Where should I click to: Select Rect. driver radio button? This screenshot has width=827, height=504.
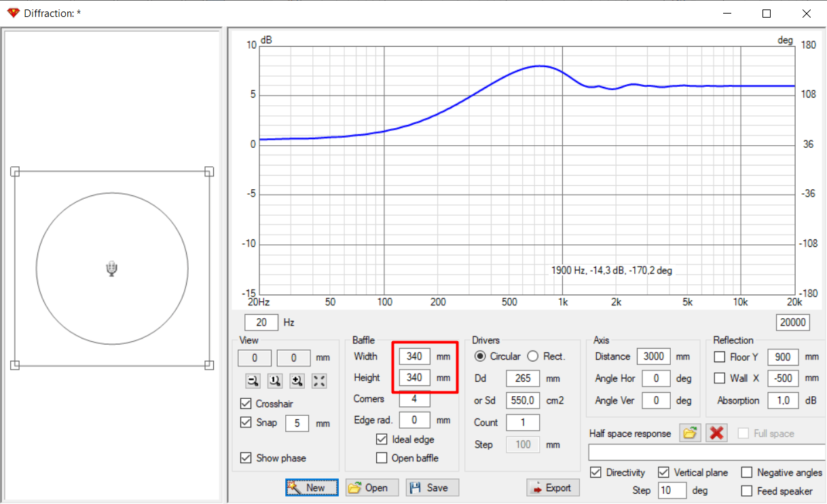(533, 356)
